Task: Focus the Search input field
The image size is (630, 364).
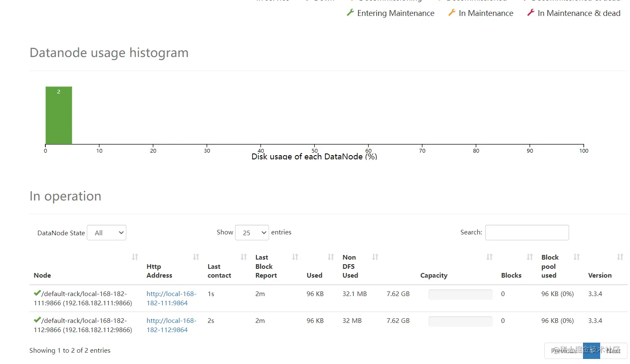Action: click(527, 233)
